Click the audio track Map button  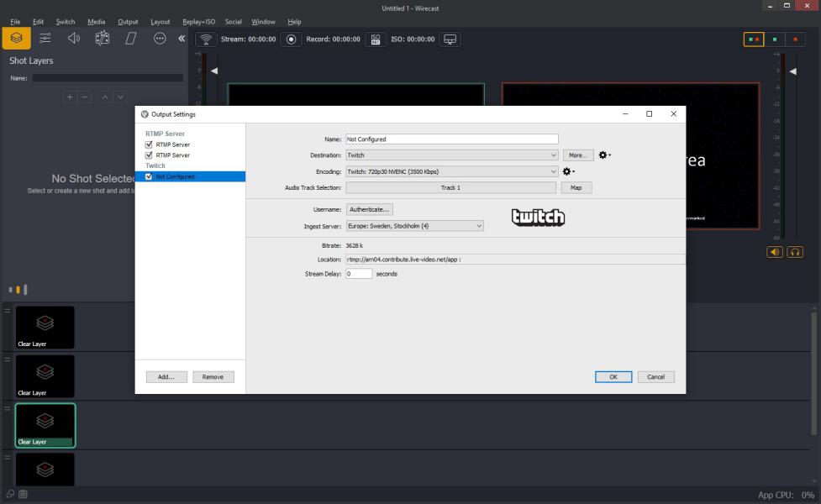(x=576, y=187)
